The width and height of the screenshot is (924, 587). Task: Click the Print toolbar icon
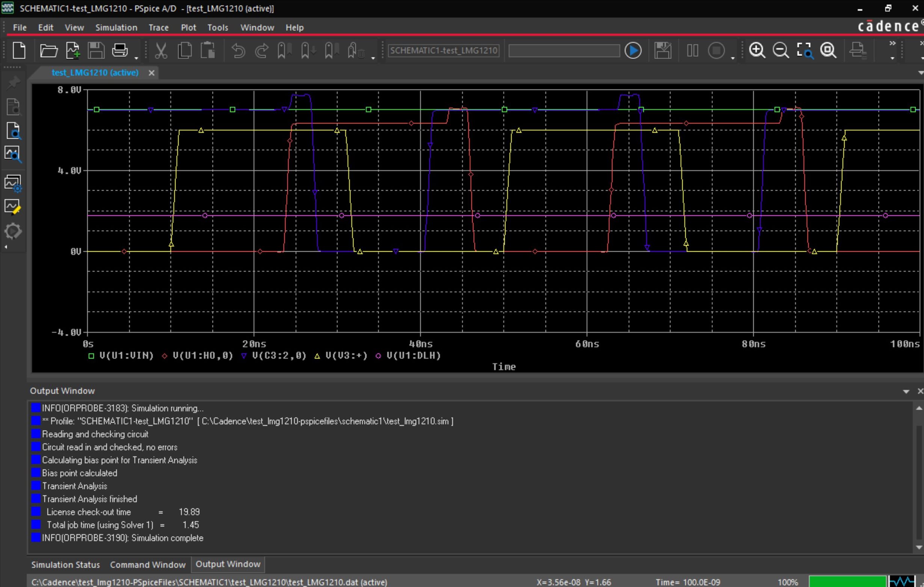(120, 50)
